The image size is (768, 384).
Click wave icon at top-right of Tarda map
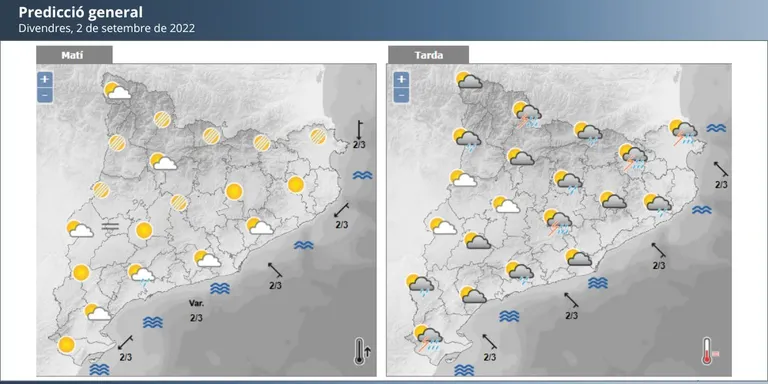point(716,128)
